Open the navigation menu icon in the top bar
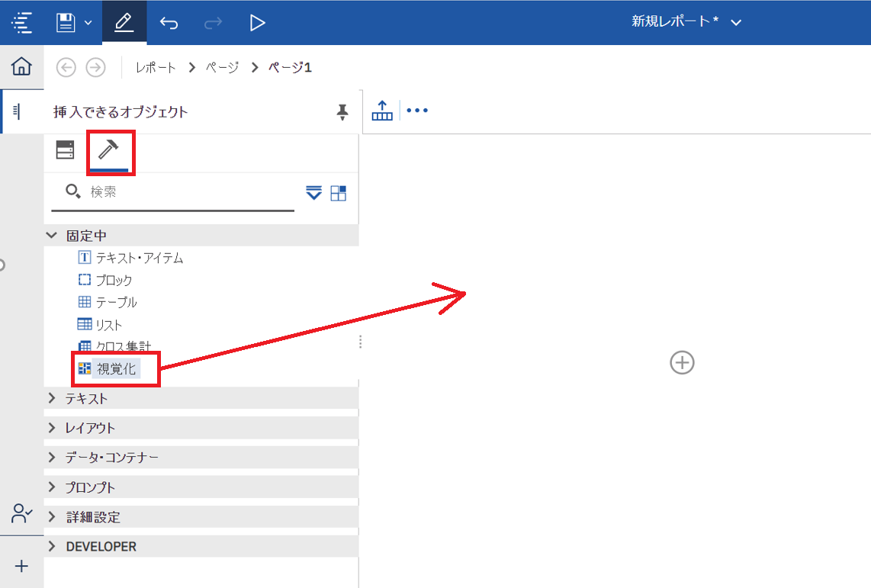The height and width of the screenshot is (588, 871). click(21, 23)
